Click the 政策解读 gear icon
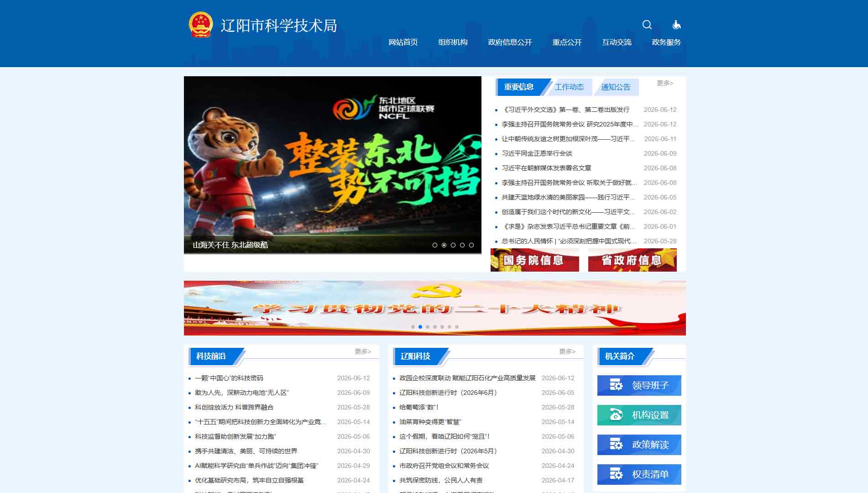The image size is (868, 493). (616, 445)
